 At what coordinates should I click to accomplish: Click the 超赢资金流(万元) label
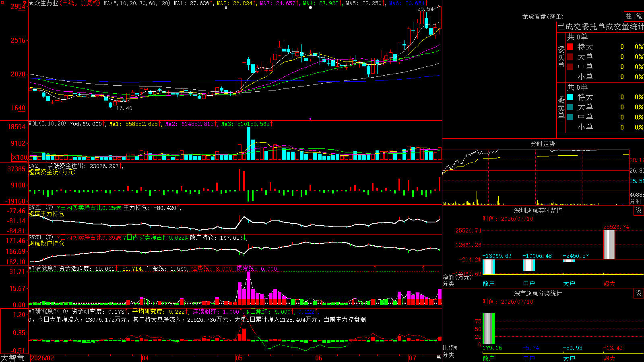coord(52,172)
